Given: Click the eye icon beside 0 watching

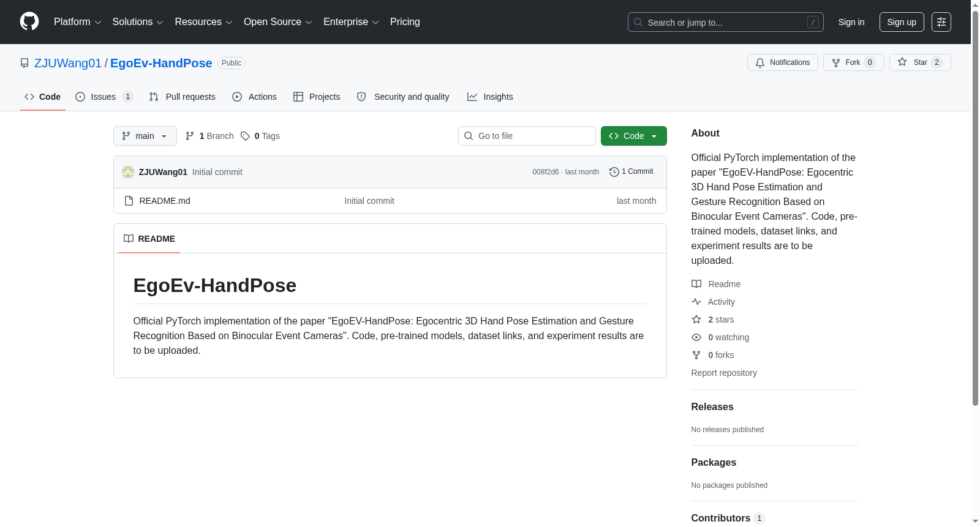Looking at the screenshot, I should coord(696,337).
